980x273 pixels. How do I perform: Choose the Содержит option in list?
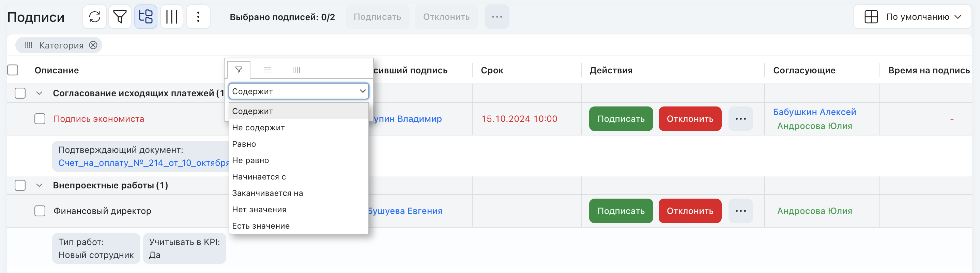click(x=298, y=111)
